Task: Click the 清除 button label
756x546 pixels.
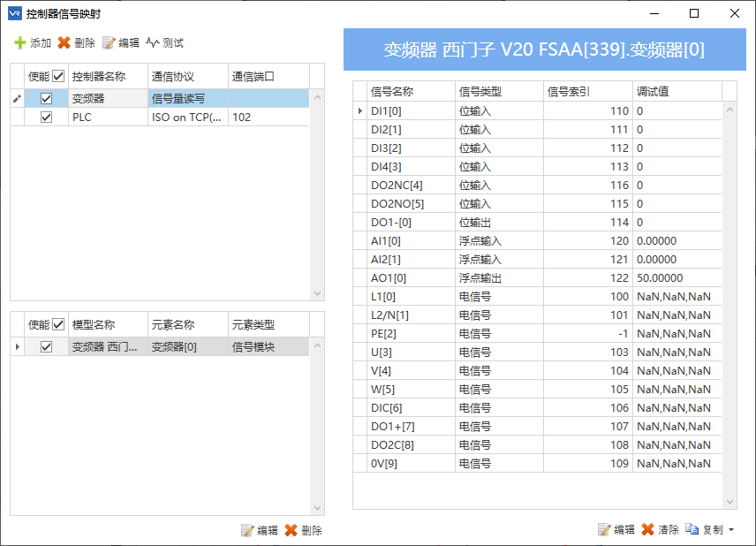Action: [669, 529]
